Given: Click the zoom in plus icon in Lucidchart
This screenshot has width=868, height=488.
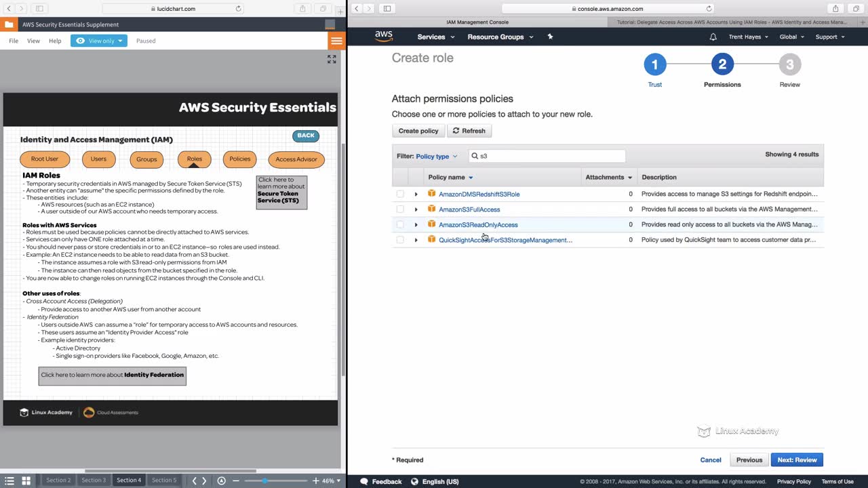Looking at the screenshot, I should tap(315, 481).
